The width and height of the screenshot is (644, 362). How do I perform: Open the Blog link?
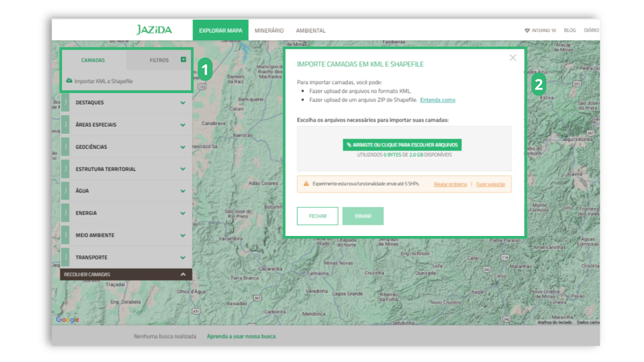click(x=570, y=30)
